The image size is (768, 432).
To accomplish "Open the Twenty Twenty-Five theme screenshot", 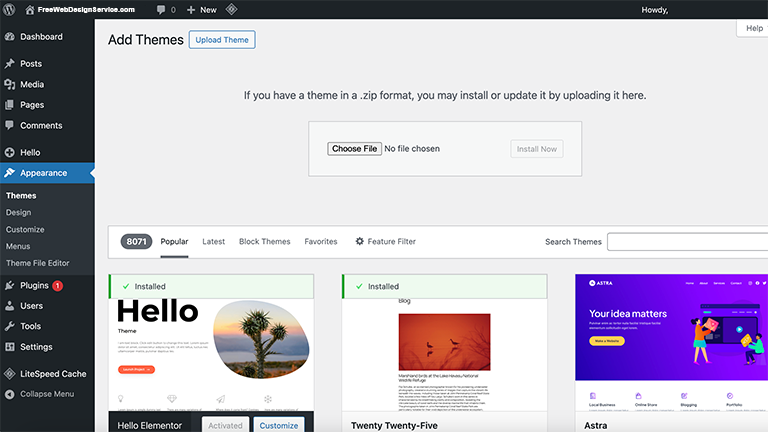I will [445, 355].
